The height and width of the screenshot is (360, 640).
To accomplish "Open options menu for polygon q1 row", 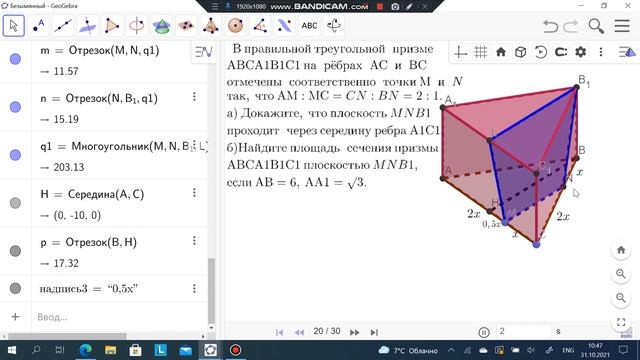I will [x=194, y=145].
